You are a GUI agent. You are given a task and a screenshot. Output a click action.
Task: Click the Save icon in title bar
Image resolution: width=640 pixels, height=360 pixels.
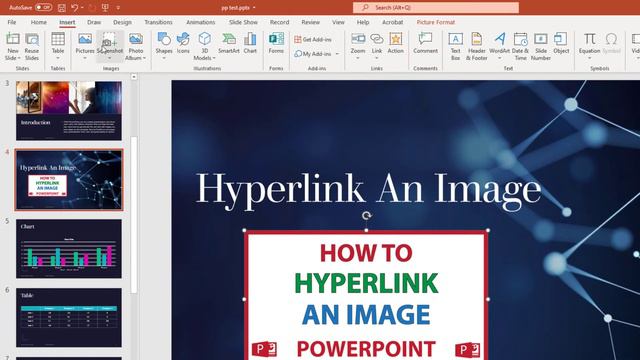click(62, 7)
